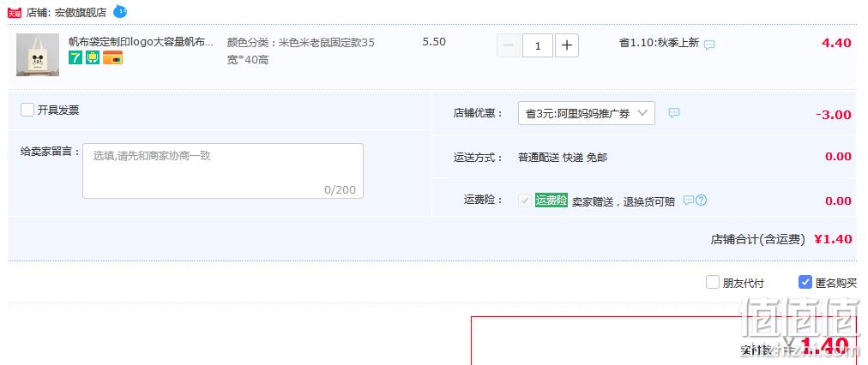868x365 pixels.
Task: Click the orange credit card badge icon
Action: point(113,57)
